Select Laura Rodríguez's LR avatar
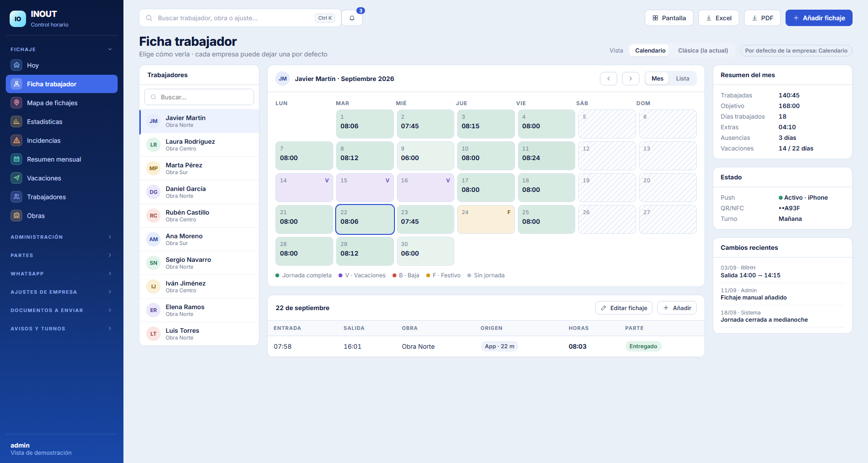The image size is (868, 463). (x=153, y=145)
